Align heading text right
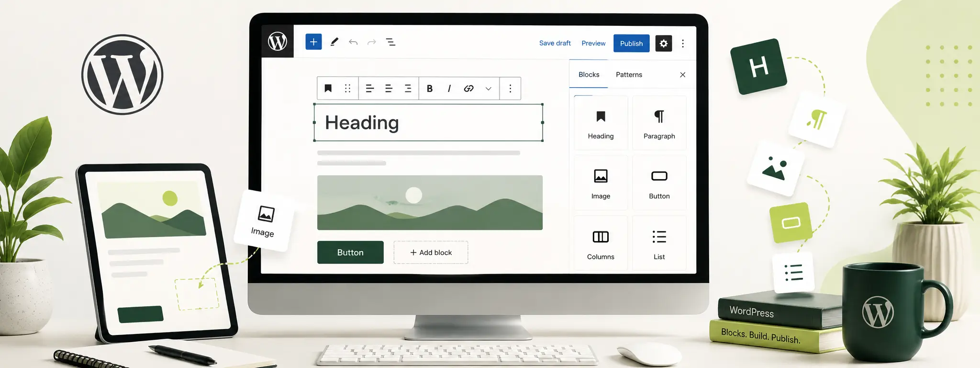Image resolution: width=980 pixels, height=368 pixels. point(408,88)
